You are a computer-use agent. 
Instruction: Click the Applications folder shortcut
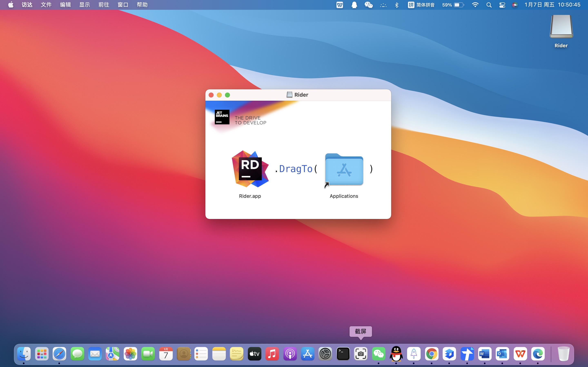tap(344, 170)
